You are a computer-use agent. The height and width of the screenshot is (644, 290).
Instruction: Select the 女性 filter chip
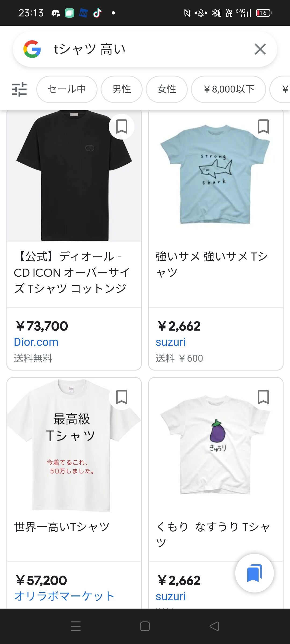[167, 89]
